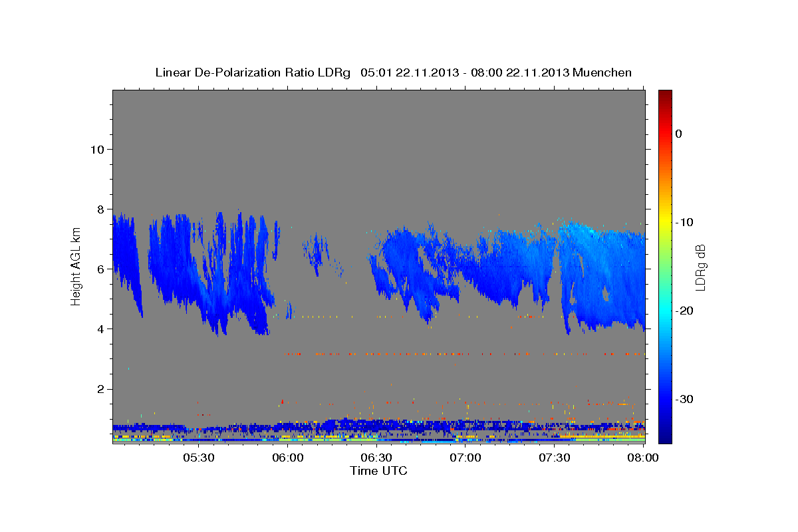This screenshot has height=532, width=798.
Task: Click the '05:30' time tick label
Action: click(x=198, y=458)
